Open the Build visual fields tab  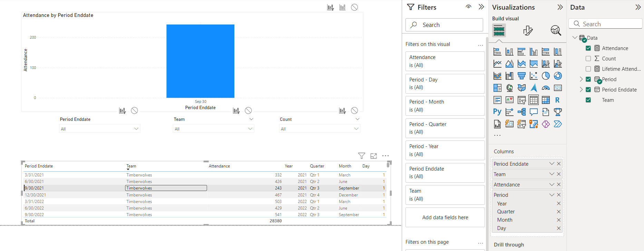point(499,31)
